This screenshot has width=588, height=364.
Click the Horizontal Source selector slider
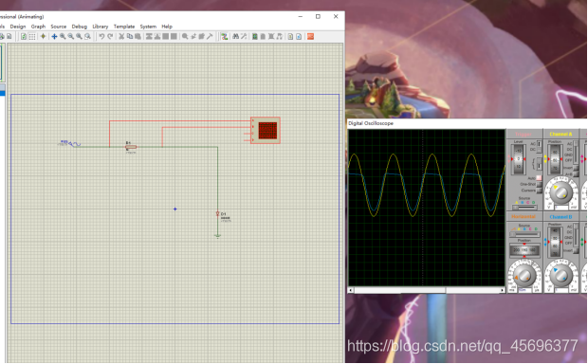coord(524,235)
